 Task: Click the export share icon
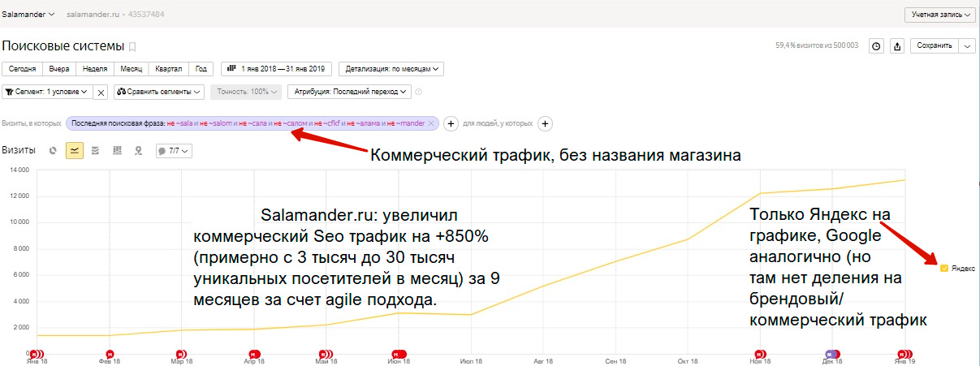coord(897,46)
